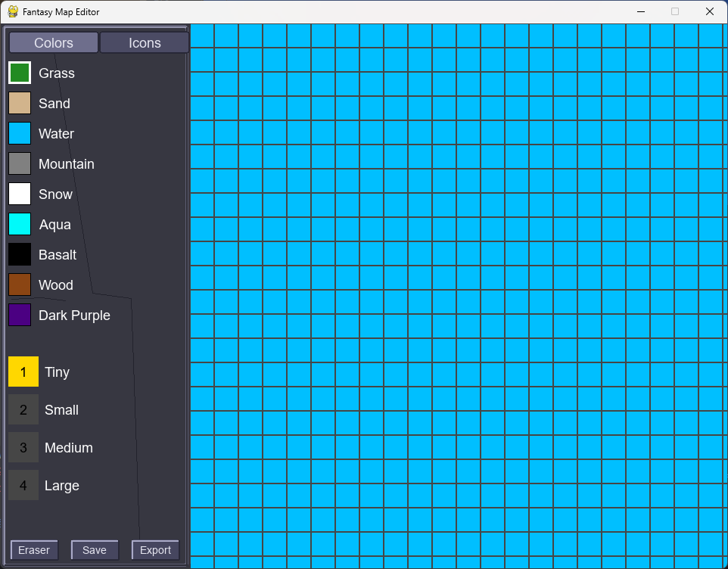
Task: Click the Wood label text
Action: coord(56,285)
